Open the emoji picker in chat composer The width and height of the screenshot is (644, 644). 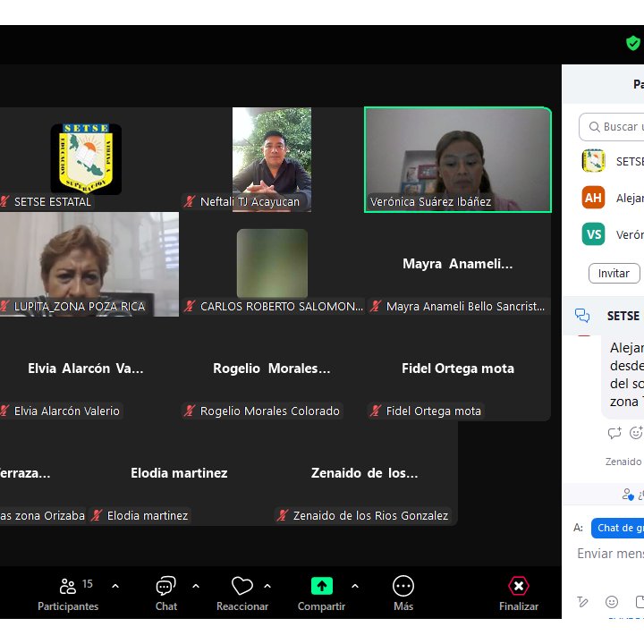(x=612, y=602)
